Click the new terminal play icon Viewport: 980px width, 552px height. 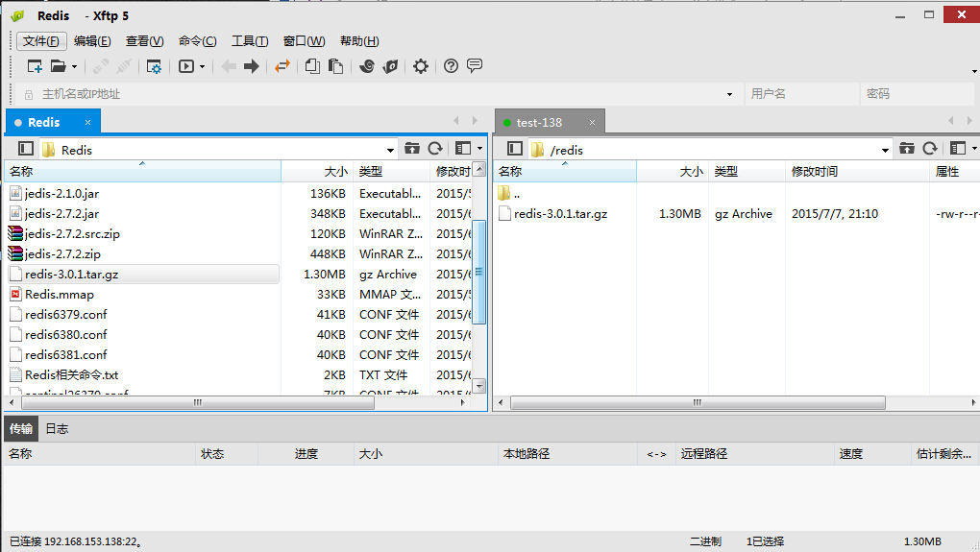pos(186,66)
